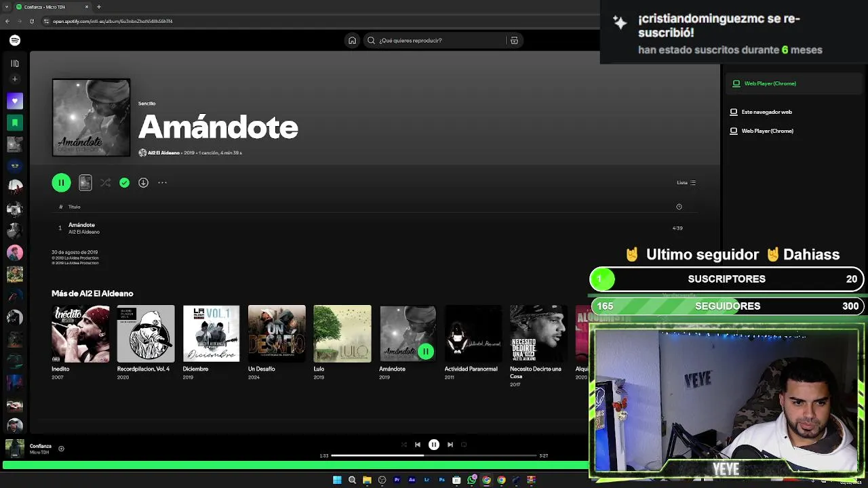The image size is (868, 488).
Task: Open Al2 El Aldeano link under track title
Action: (x=84, y=232)
